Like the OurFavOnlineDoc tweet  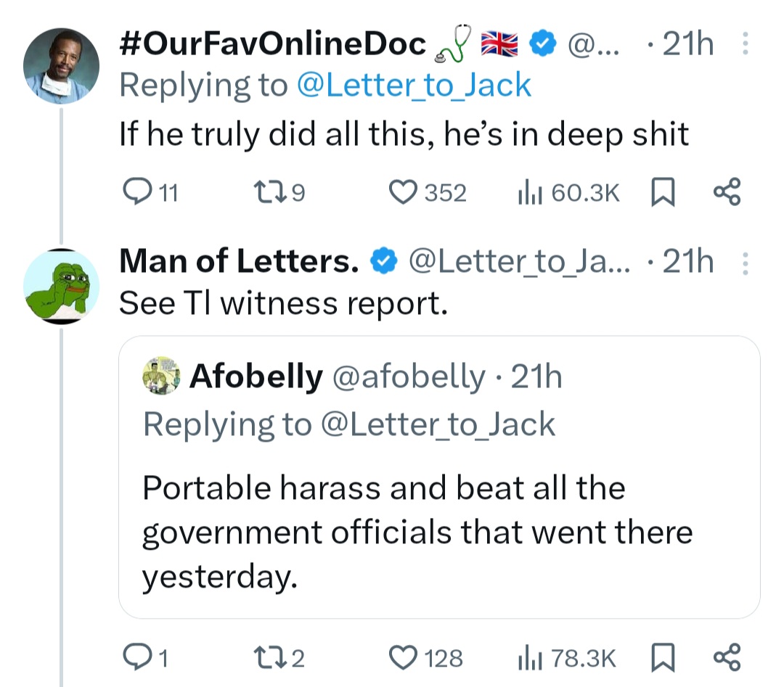(x=401, y=192)
